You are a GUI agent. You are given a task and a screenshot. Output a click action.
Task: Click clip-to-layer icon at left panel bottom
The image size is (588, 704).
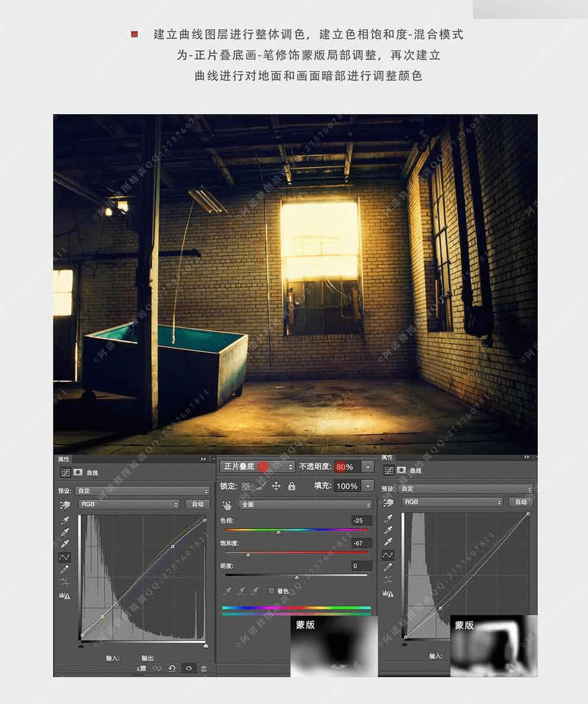(x=142, y=668)
